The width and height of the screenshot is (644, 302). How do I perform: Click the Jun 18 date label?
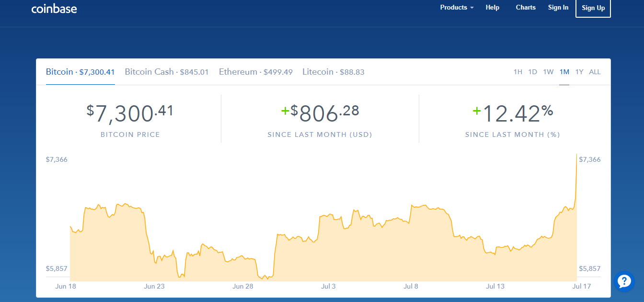[x=66, y=286]
